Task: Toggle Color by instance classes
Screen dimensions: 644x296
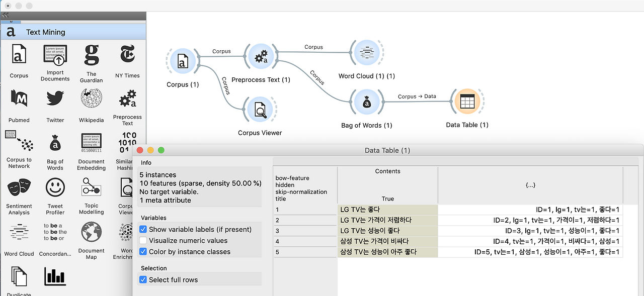Action: coord(143,252)
